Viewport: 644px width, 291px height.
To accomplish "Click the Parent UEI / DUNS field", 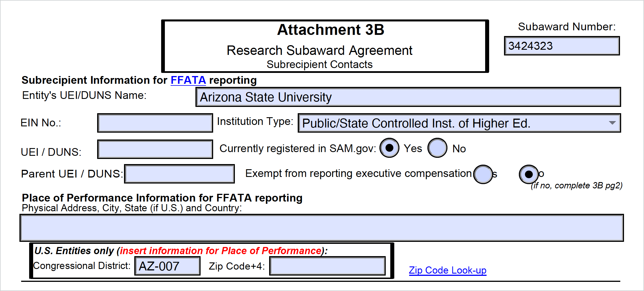I will 179,174.
